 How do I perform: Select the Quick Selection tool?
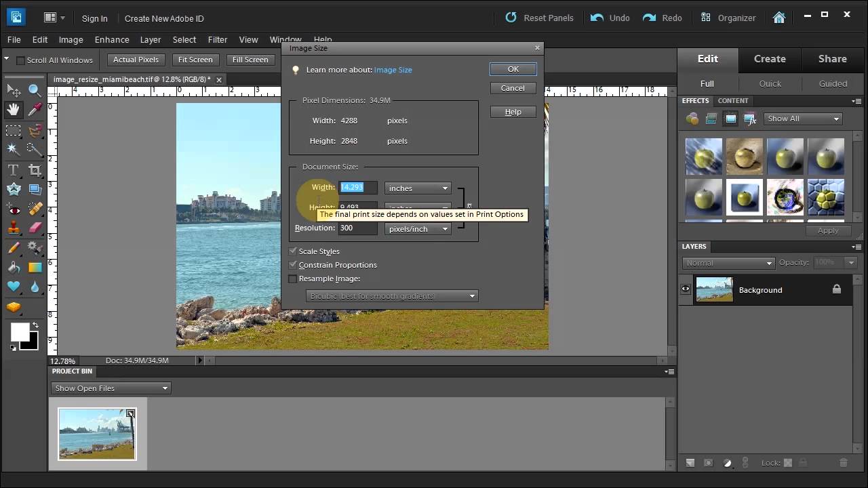[x=35, y=149]
